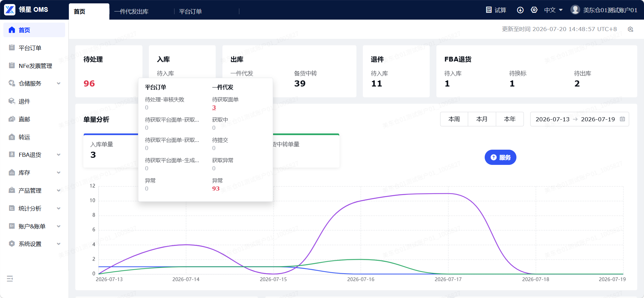Switch to the 平台订单 top tab
The width and height of the screenshot is (644, 298).
coord(190,11)
